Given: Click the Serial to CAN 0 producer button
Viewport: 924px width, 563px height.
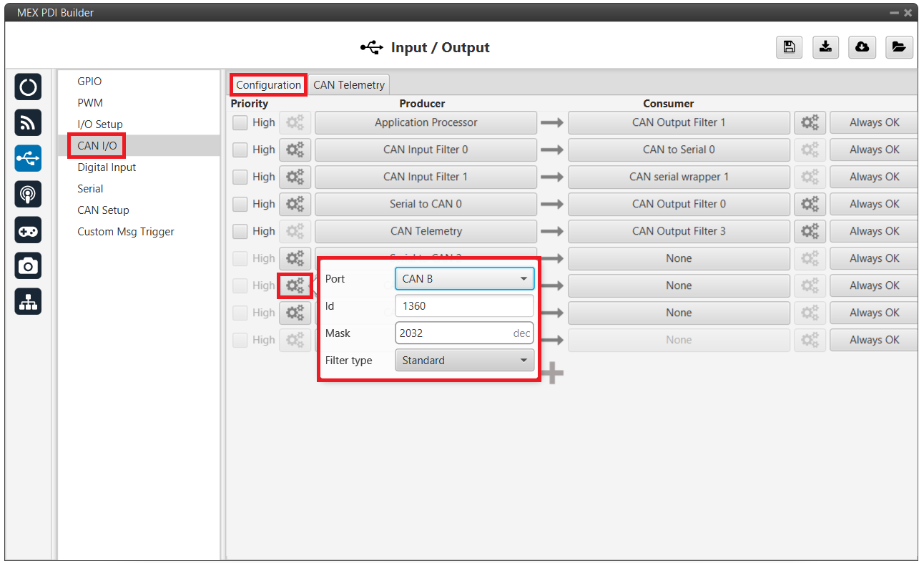Looking at the screenshot, I should pos(426,204).
